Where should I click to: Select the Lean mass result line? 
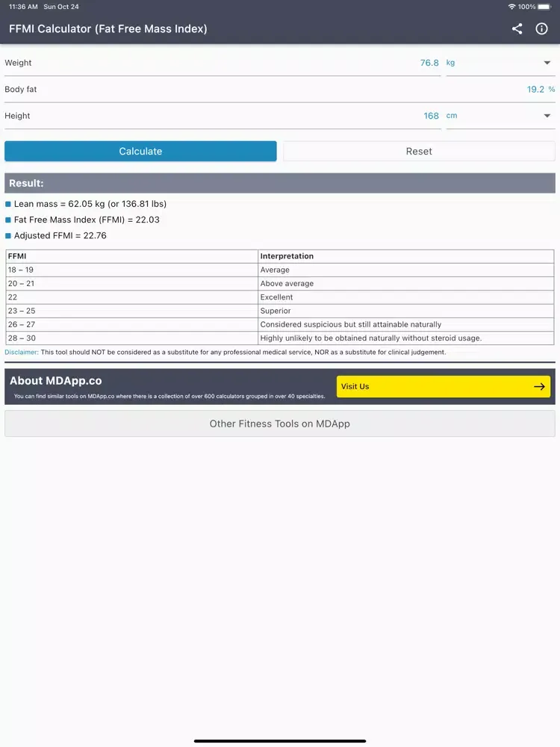coord(90,204)
